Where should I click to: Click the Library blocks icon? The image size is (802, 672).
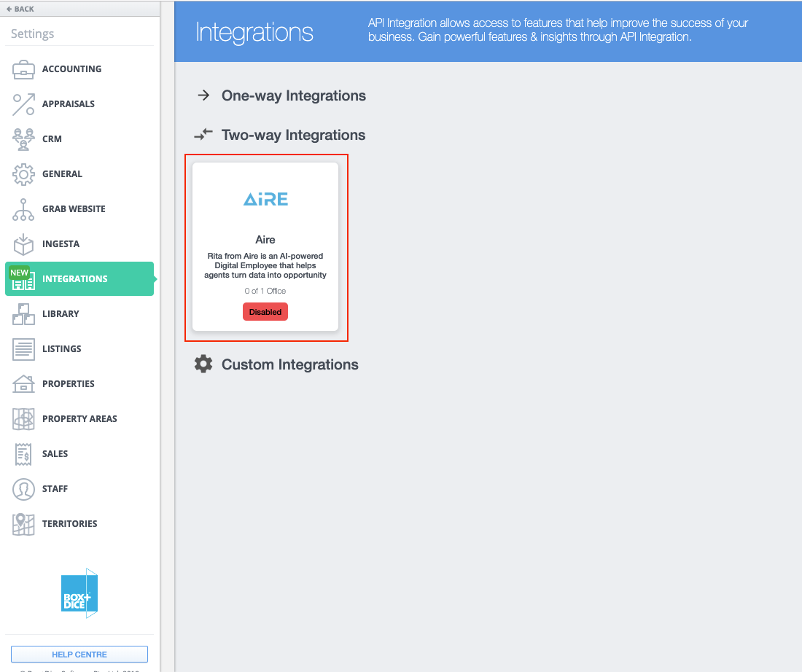[23, 314]
